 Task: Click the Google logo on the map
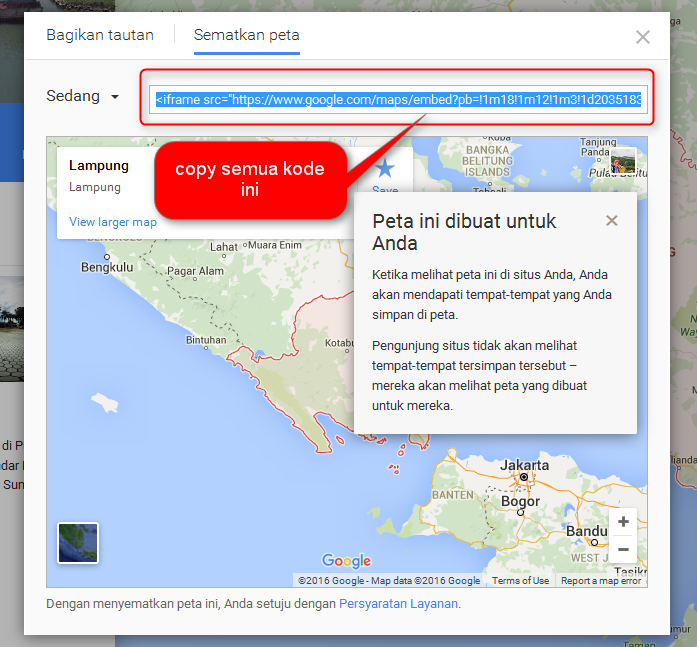coord(346,561)
